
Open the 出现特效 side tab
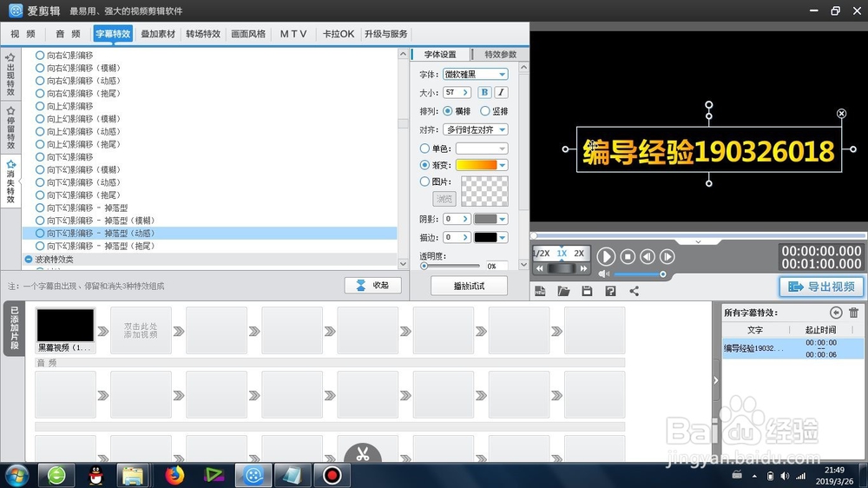10,74
